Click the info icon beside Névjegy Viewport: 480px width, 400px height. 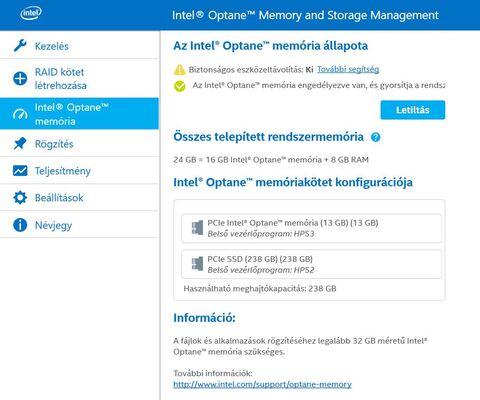coord(20,225)
